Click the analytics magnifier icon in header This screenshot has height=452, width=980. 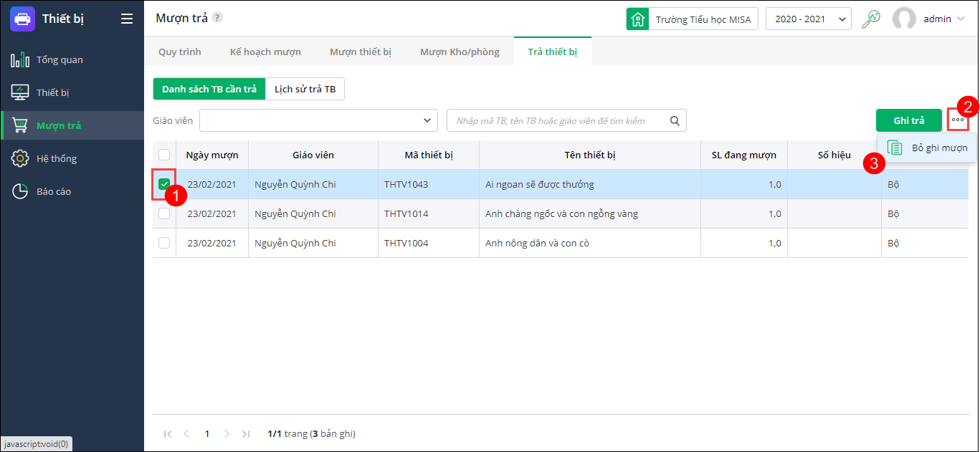click(x=871, y=19)
